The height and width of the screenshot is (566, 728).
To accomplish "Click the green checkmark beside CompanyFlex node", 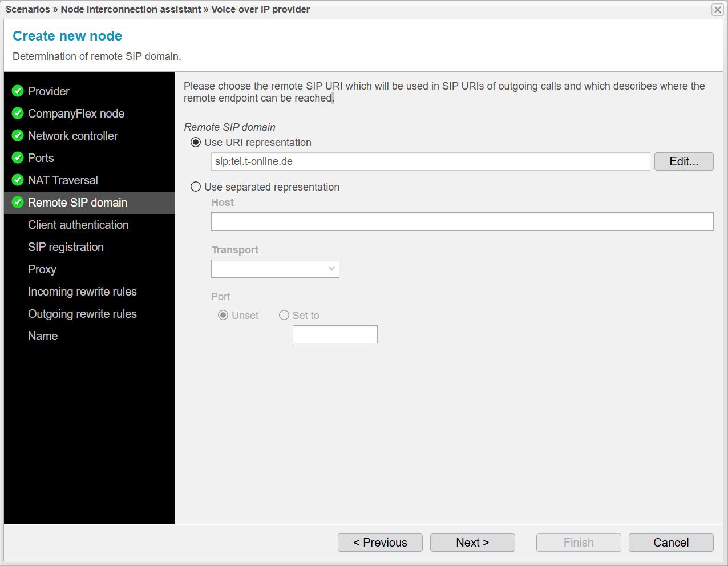I will coord(18,114).
